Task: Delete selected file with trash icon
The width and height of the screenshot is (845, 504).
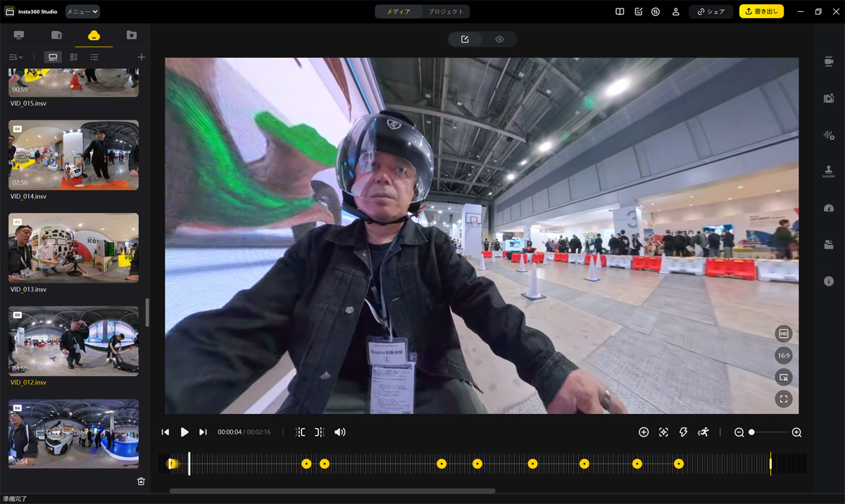Action: [x=141, y=481]
